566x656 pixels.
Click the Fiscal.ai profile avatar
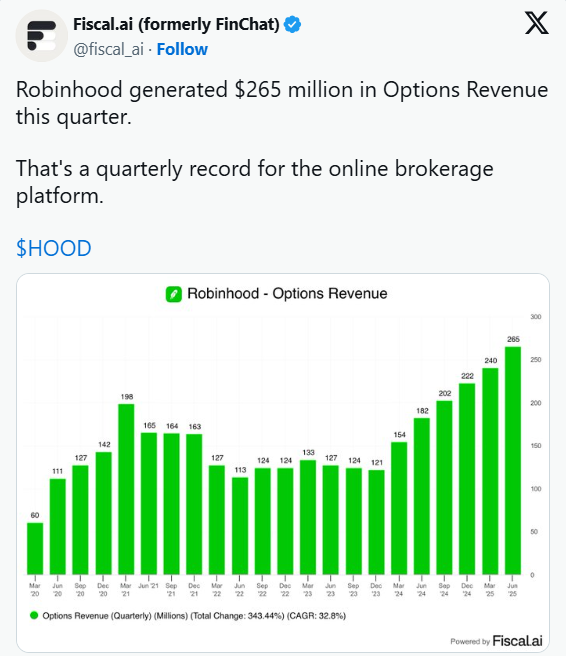coord(41,36)
